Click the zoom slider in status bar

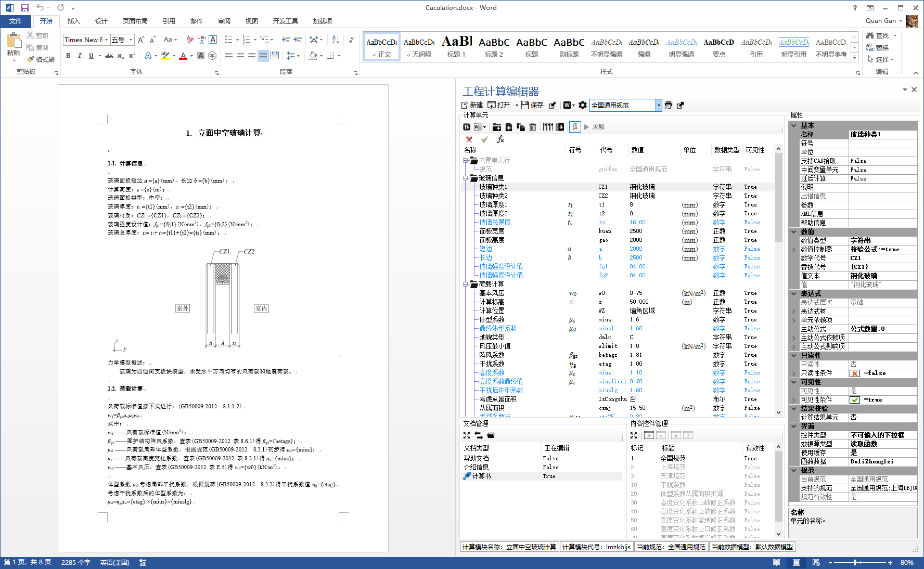click(x=855, y=563)
